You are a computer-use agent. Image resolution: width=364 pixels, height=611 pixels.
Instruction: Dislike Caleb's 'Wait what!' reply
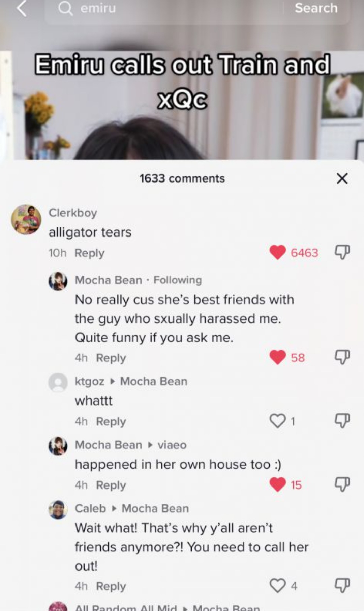coord(342,585)
